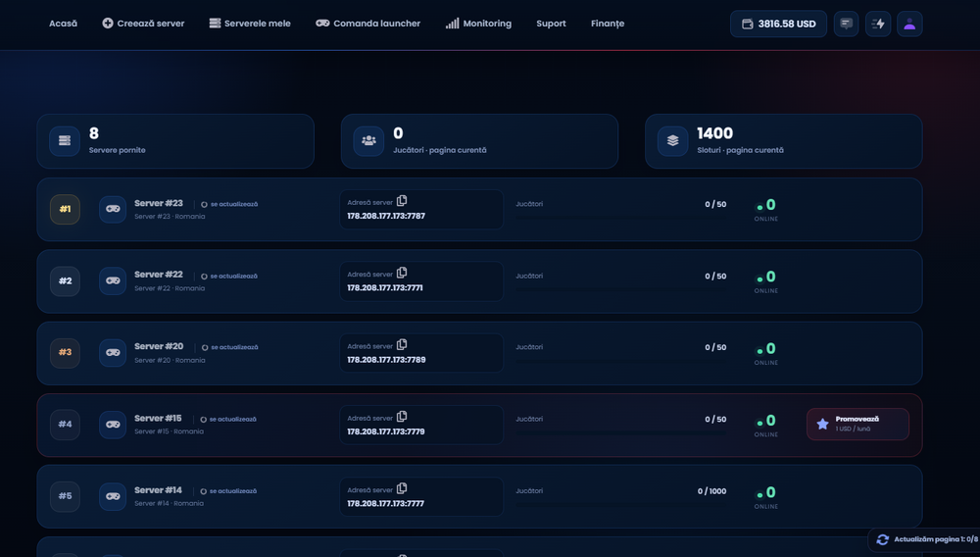Image resolution: width=980 pixels, height=557 pixels.
Task: Copy address of Server #15
Action: click(402, 417)
